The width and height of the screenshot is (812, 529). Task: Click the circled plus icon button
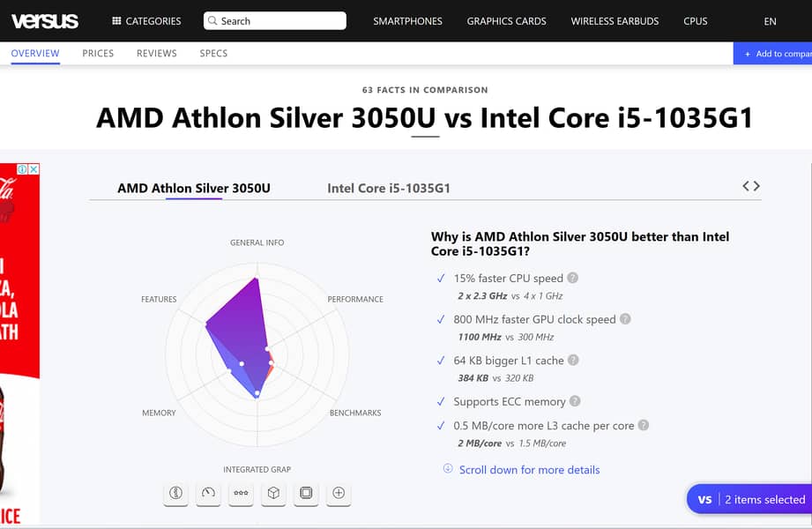(x=339, y=493)
